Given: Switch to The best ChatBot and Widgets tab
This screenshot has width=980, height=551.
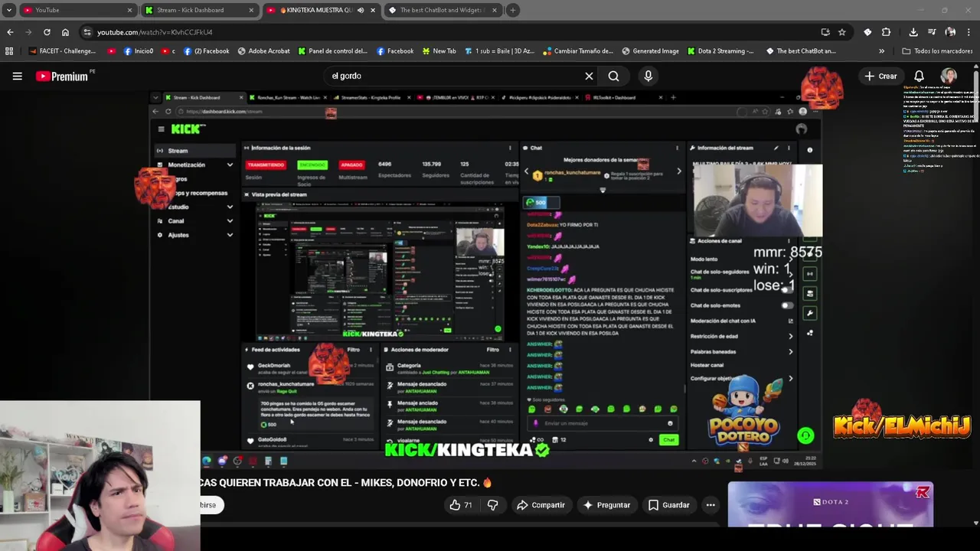Looking at the screenshot, I should (x=443, y=10).
